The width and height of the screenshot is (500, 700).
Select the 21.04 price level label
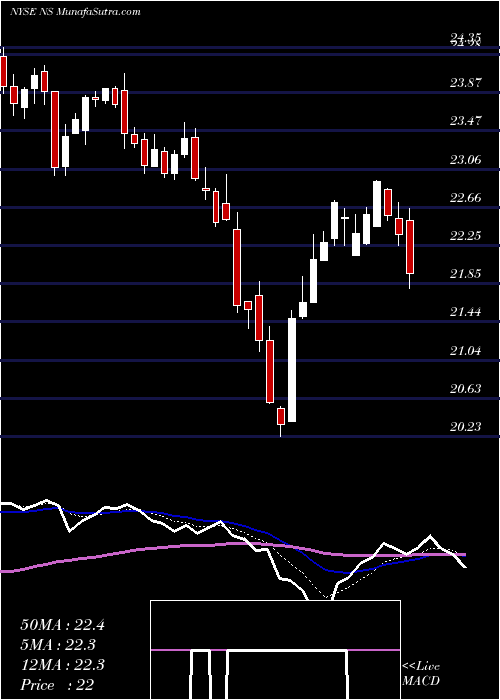coord(466,350)
